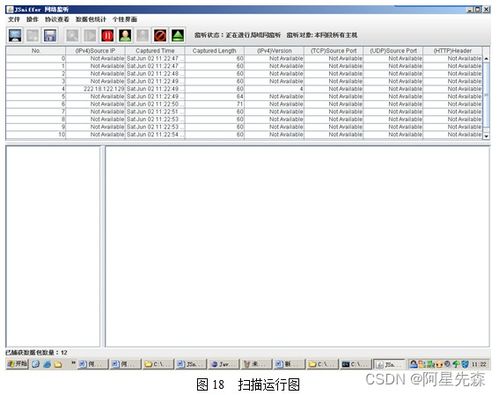
Task: Click the table scrollbar down arrow
Action: point(486,136)
